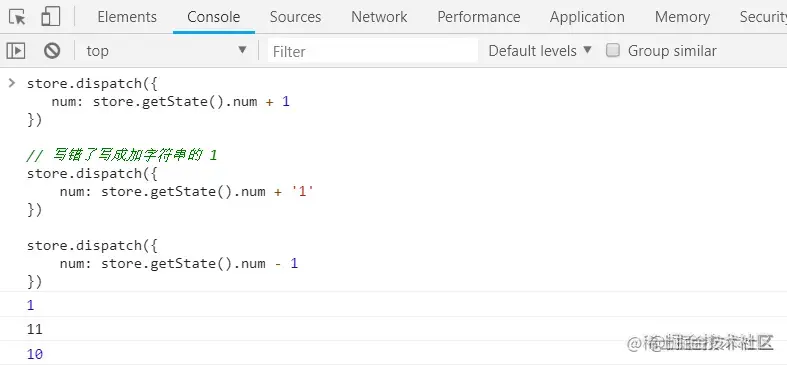
Task: Expand the Default levels dropdown
Action: [540, 51]
